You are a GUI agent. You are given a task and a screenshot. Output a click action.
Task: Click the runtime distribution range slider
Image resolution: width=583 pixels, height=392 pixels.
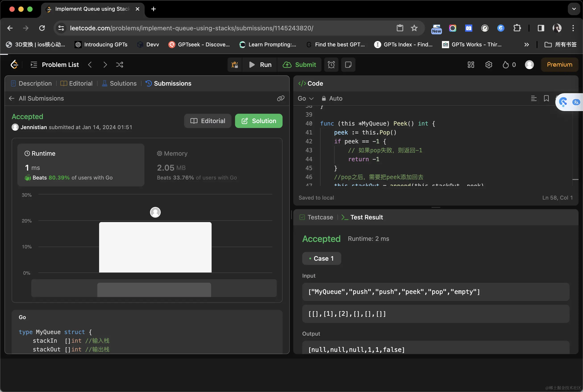tap(154, 289)
